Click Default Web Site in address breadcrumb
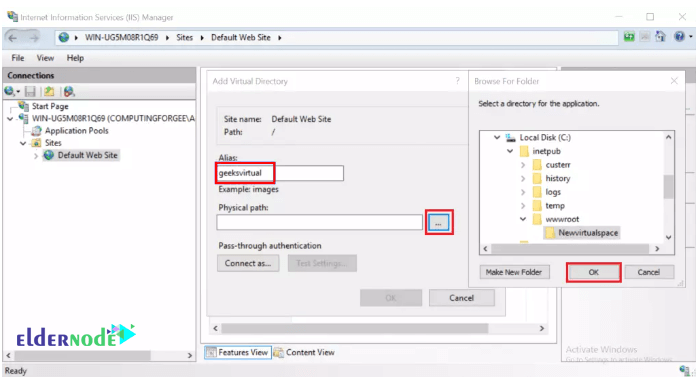Screen dimensions: 696x377 pyautogui.click(x=241, y=37)
